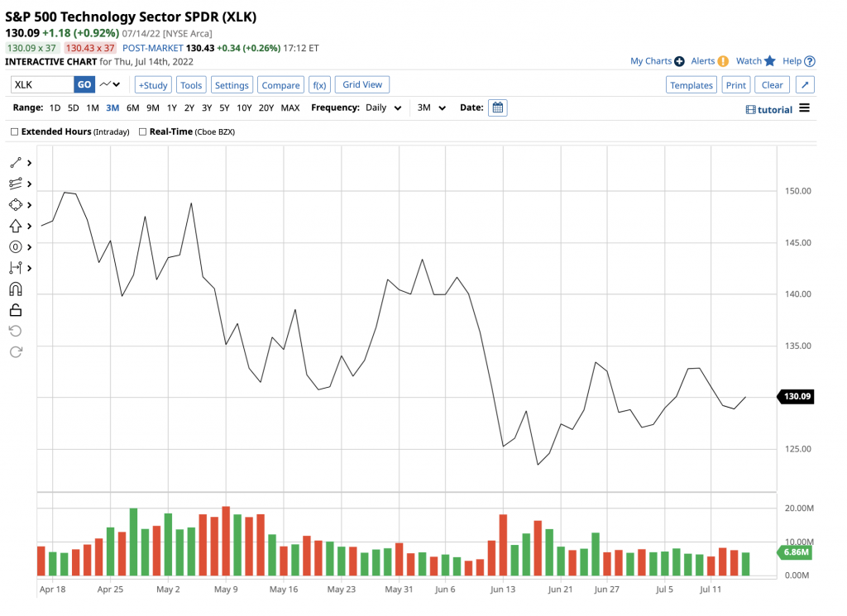Image resolution: width=847 pixels, height=616 pixels.
Task: Expand the arrow marker submenu
Action: pos(30,226)
